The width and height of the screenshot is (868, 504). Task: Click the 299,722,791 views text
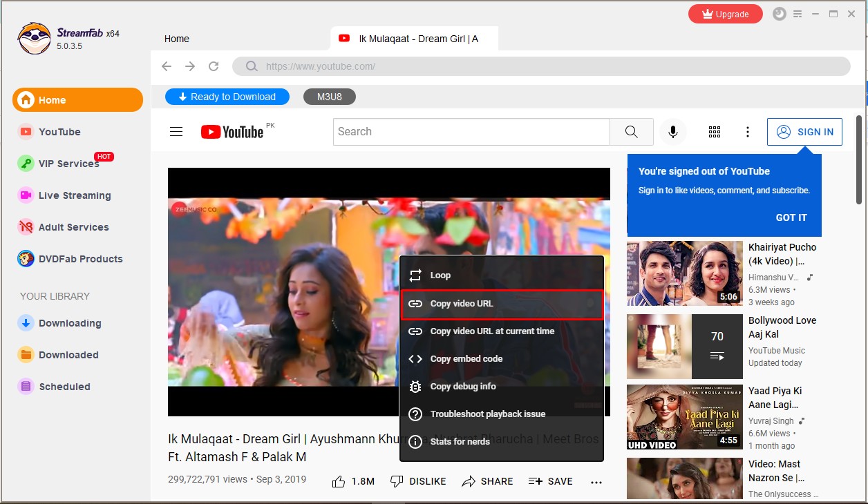coord(207,479)
